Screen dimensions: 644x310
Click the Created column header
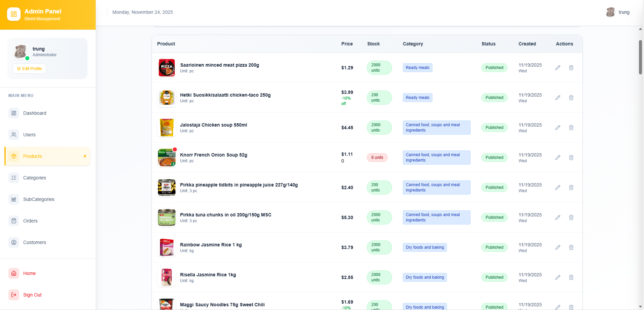coord(527,44)
